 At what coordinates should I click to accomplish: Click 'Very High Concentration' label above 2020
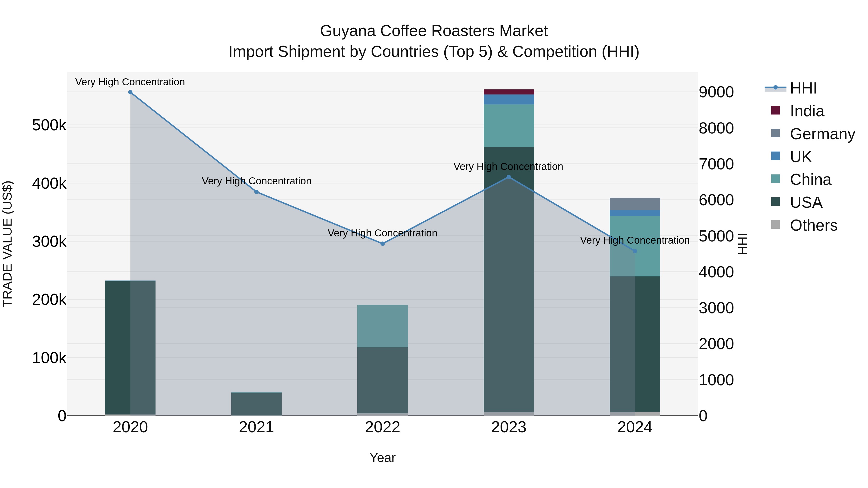[130, 82]
